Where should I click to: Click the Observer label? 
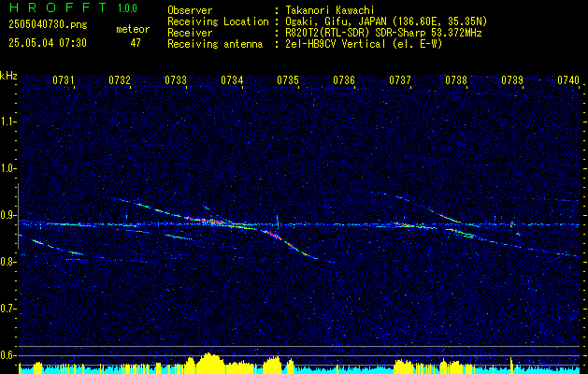[x=190, y=10]
